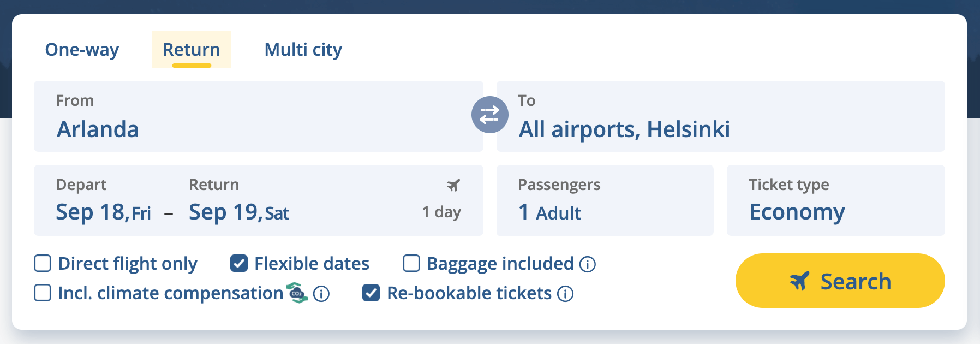Screen dimensions: 980x344
Task: Switch to One-way tab
Action: pos(82,50)
